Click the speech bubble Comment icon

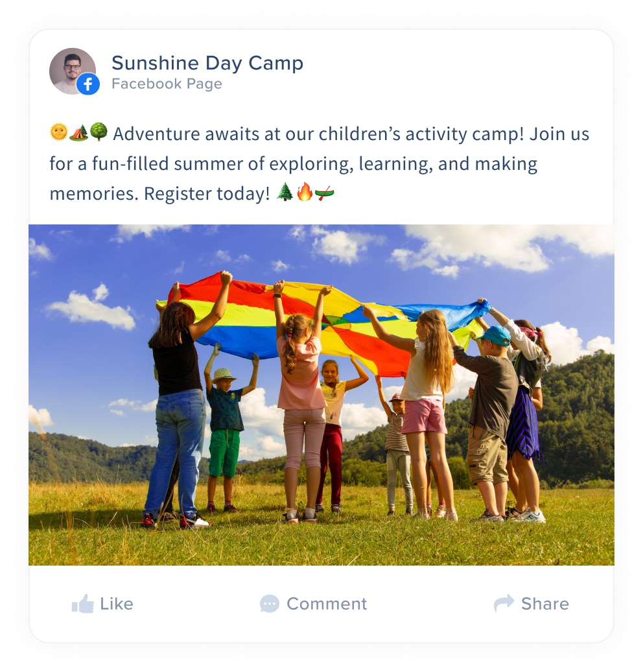pyautogui.click(x=270, y=603)
